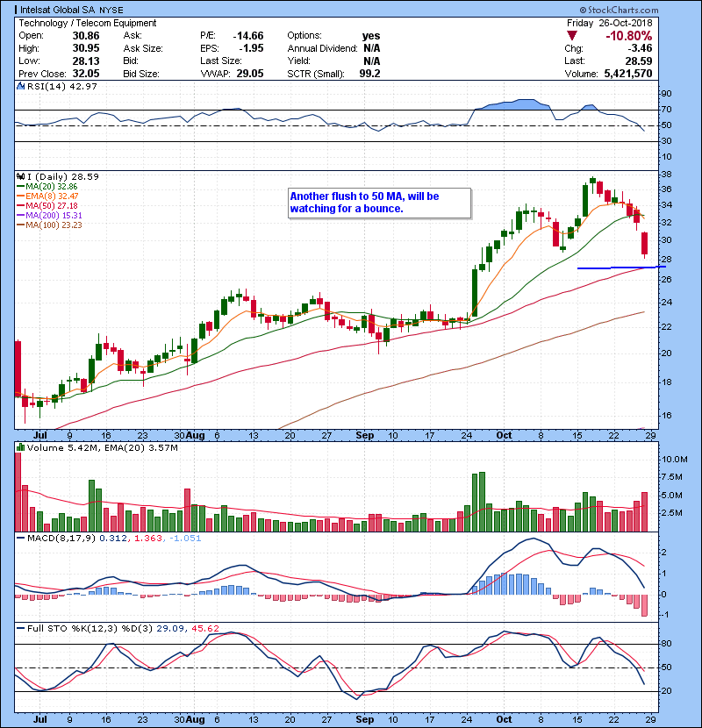702x728 pixels.
Task: Click the volume bars icon beside Volume 5.42M
Action: [x=20, y=447]
